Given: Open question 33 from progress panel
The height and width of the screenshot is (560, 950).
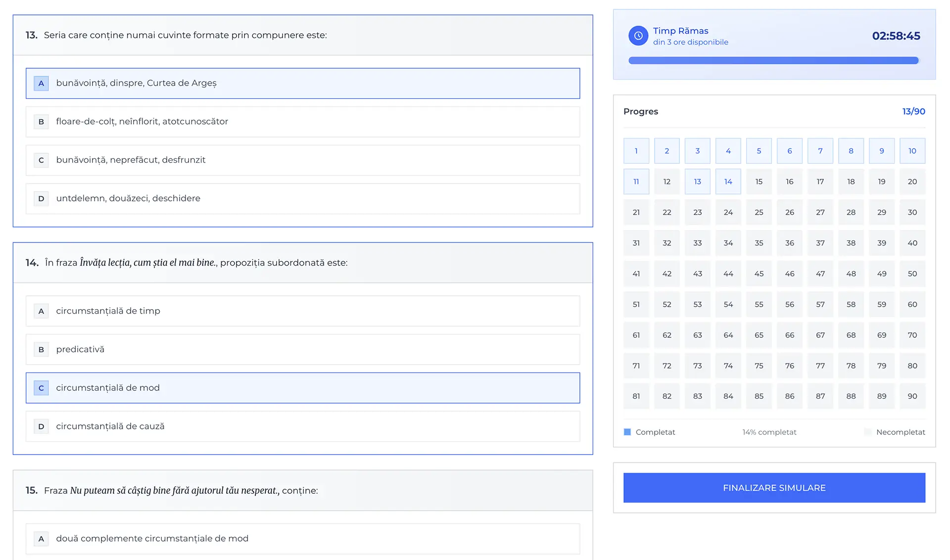Looking at the screenshot, I should coord(698,243).
